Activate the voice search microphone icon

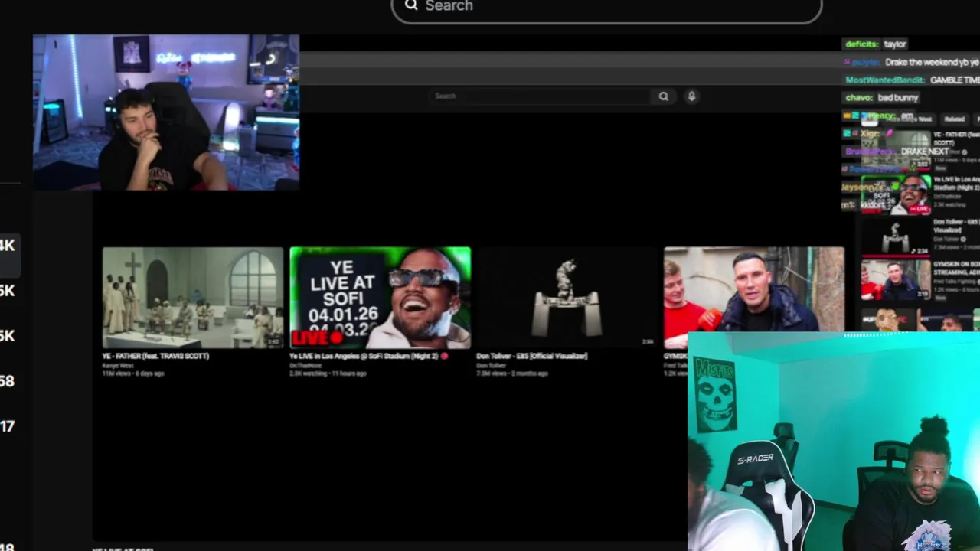point(691,96)
